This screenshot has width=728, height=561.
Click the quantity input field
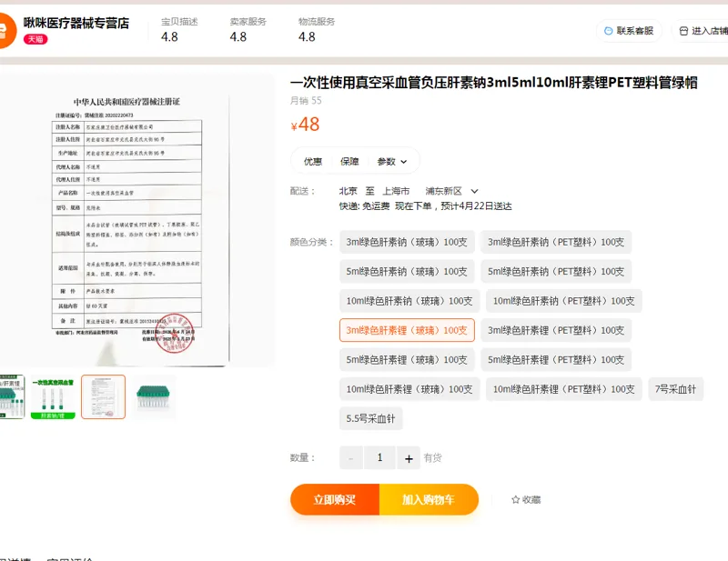click(x=379, y=458)
